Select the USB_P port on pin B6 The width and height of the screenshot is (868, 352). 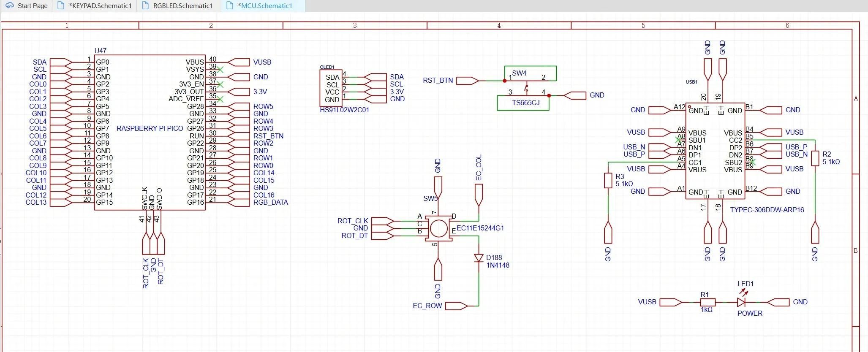(x=771, y=147)
